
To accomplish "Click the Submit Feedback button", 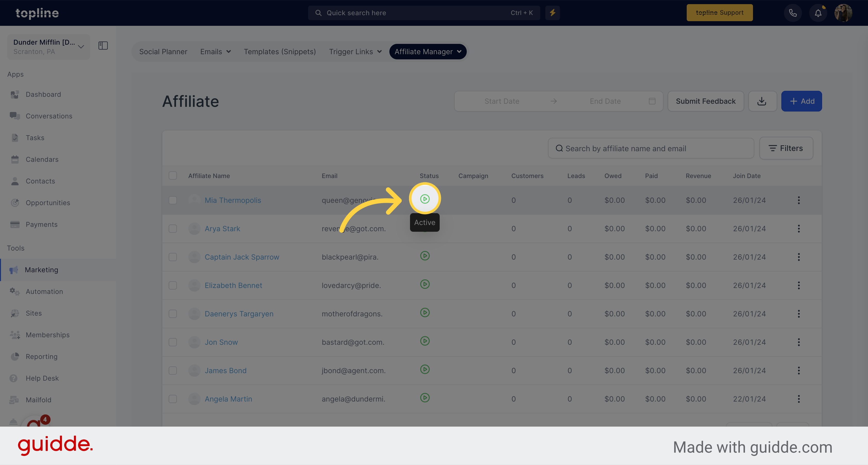I will 706,101.
